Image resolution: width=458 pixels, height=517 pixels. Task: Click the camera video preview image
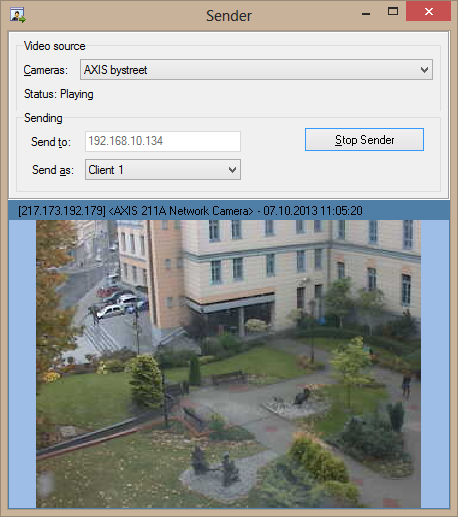[228, 364]
